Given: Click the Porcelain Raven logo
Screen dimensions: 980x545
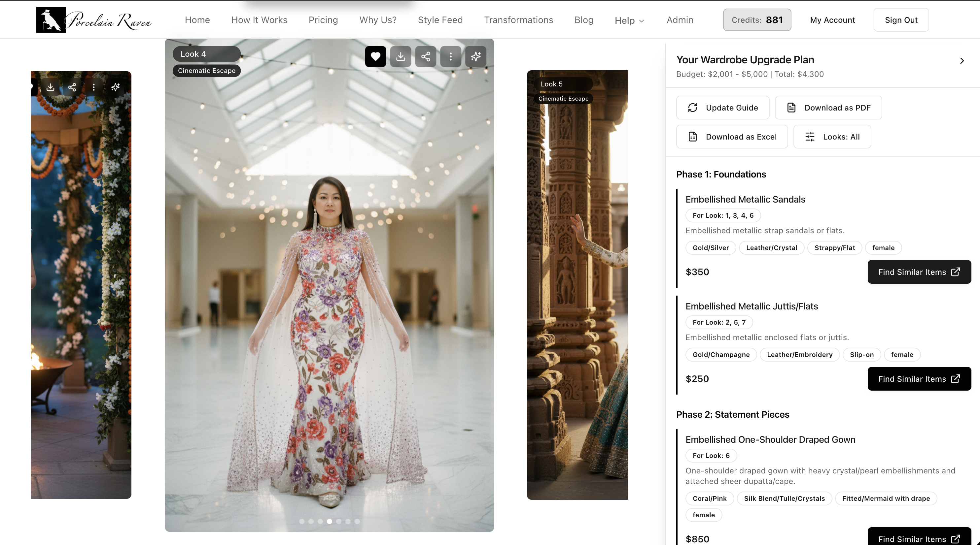Looking at the screenshot, I should pyautogui.click(x=94, y=20).
